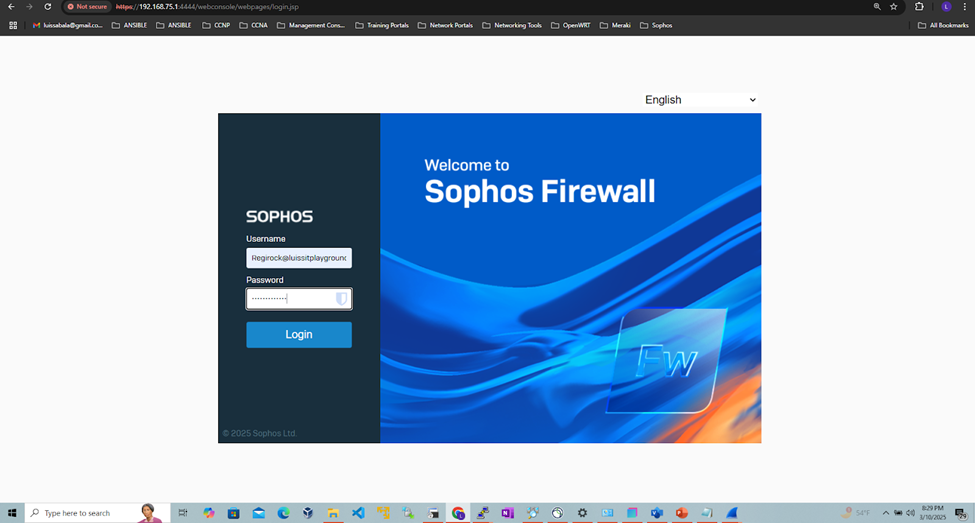Image resolution: width=975 pixels, height=523 pixels.
Task: Click the Not secure site warning badge
Action: (87, 7)
